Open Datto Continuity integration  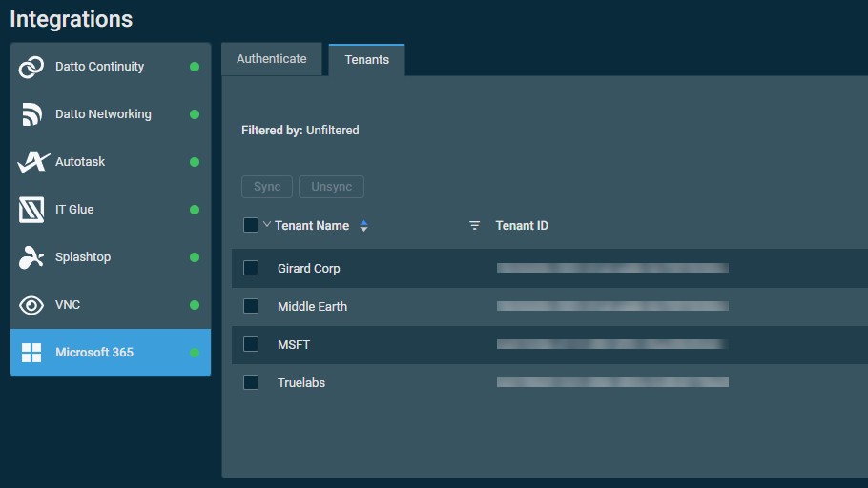(111, 67)
